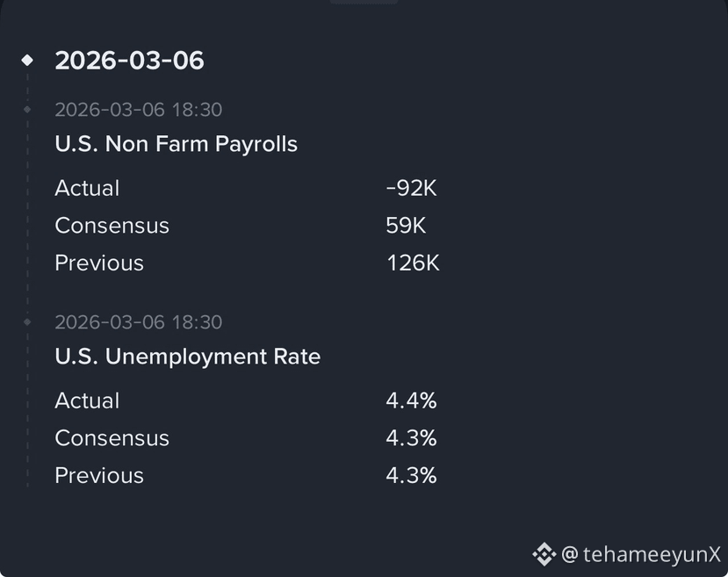Select the 59K consensus payrolls value
Screen dimensions: 728x577
pos(406,226)
